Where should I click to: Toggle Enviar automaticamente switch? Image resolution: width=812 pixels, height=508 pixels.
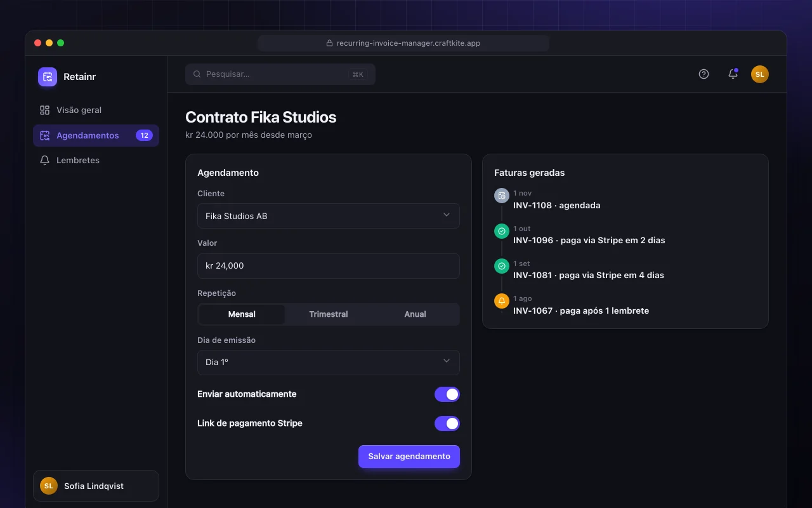click(447, 394)
